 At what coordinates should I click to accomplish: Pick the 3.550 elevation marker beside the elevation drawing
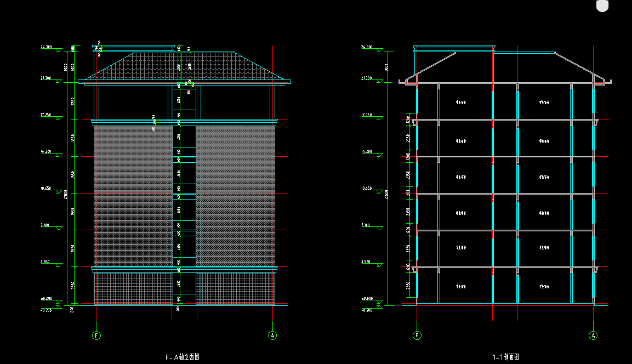click(45, 262)
